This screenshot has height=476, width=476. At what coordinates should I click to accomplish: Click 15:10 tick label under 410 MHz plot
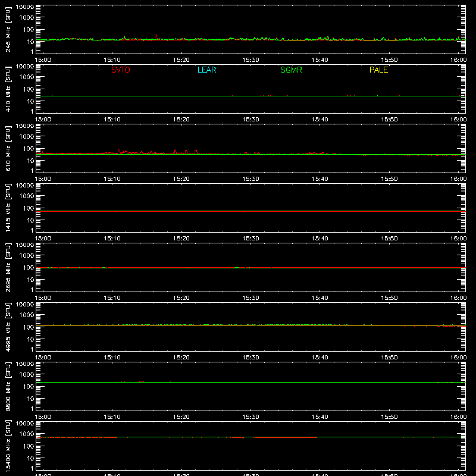click(112, 120)
